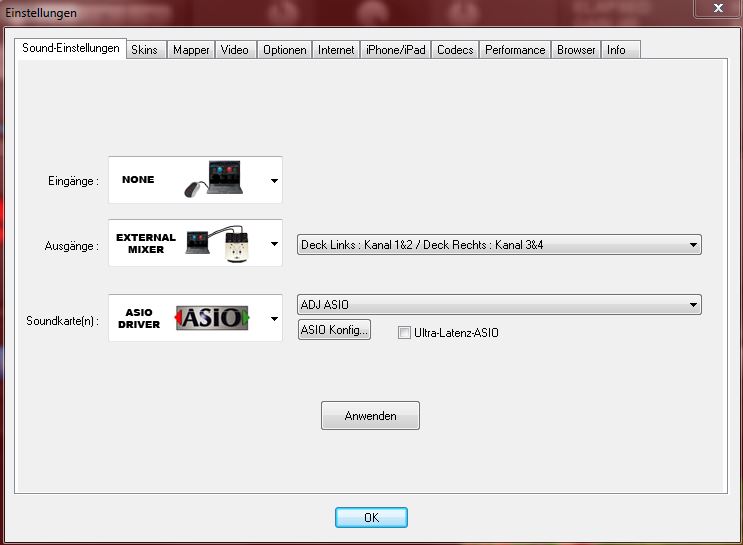
Task: Open the Info tab
Action: click(x=620, y=50)
